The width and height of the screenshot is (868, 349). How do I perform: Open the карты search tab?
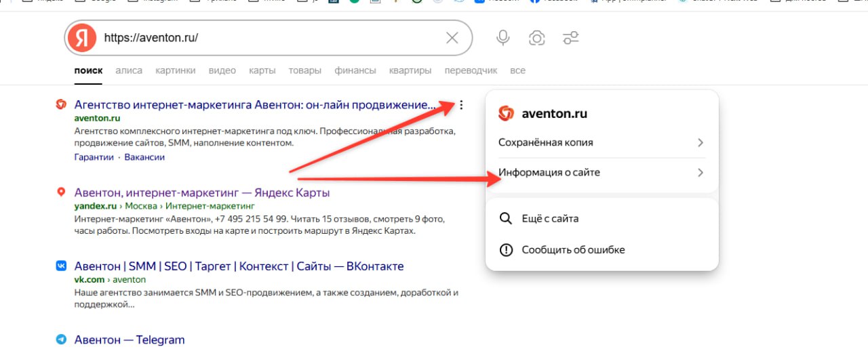point(262,70)
